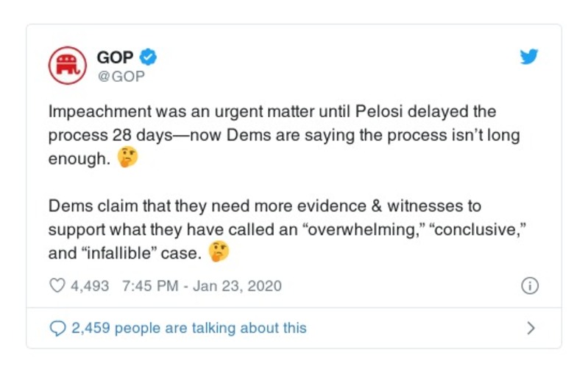Expand conversation using the right chevron

[531, 328]
